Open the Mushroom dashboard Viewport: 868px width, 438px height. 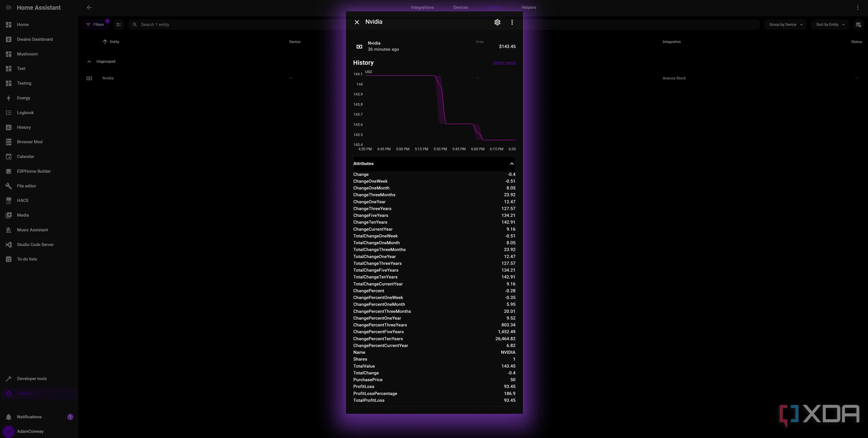pos(39,54)
